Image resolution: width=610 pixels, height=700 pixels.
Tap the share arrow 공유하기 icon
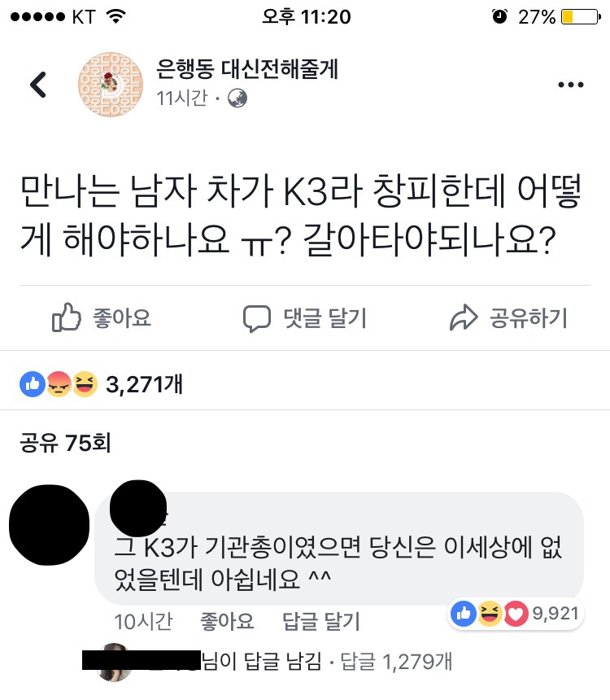click(x=464, y=317)
